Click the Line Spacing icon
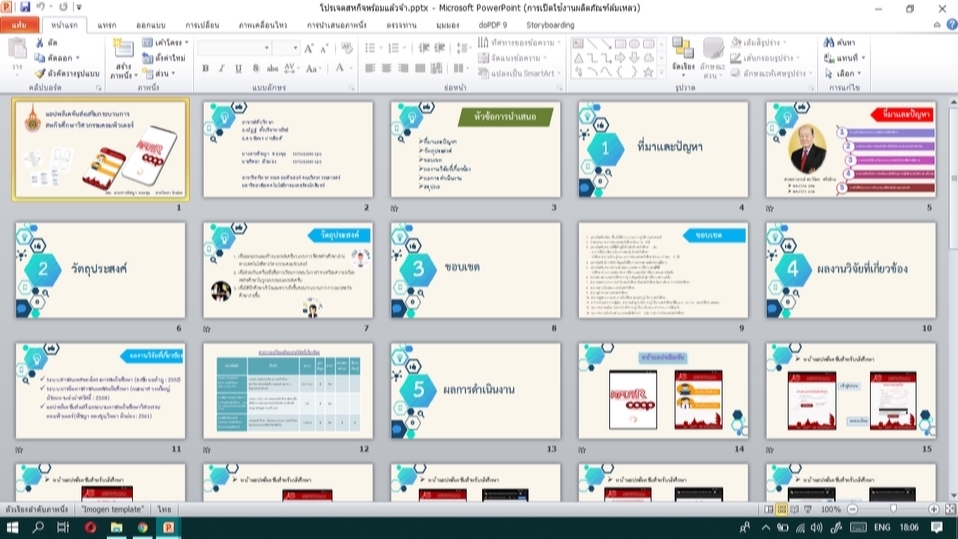The height and width of the screenshot is (539, 958). click(463, 48)
